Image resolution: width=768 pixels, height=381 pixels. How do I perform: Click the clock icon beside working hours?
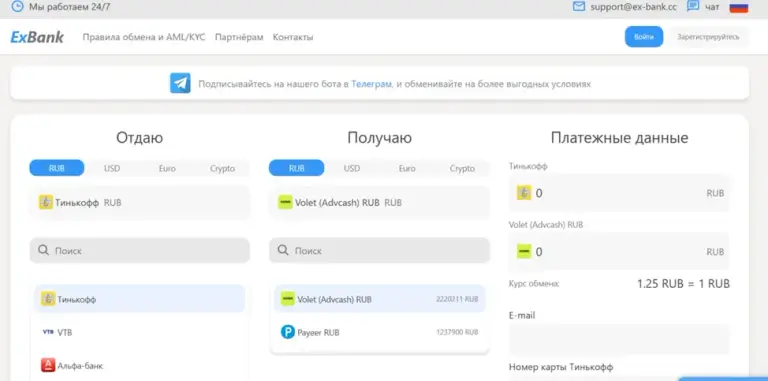[17, 6]
